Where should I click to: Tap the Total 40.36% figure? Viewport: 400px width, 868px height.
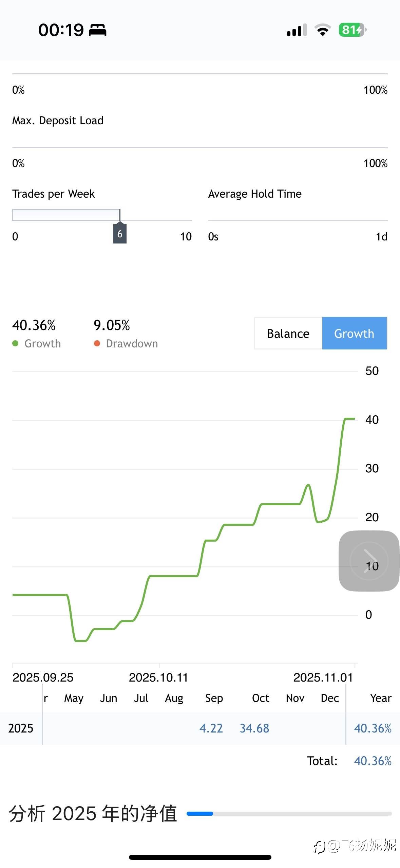click(373, 761)
